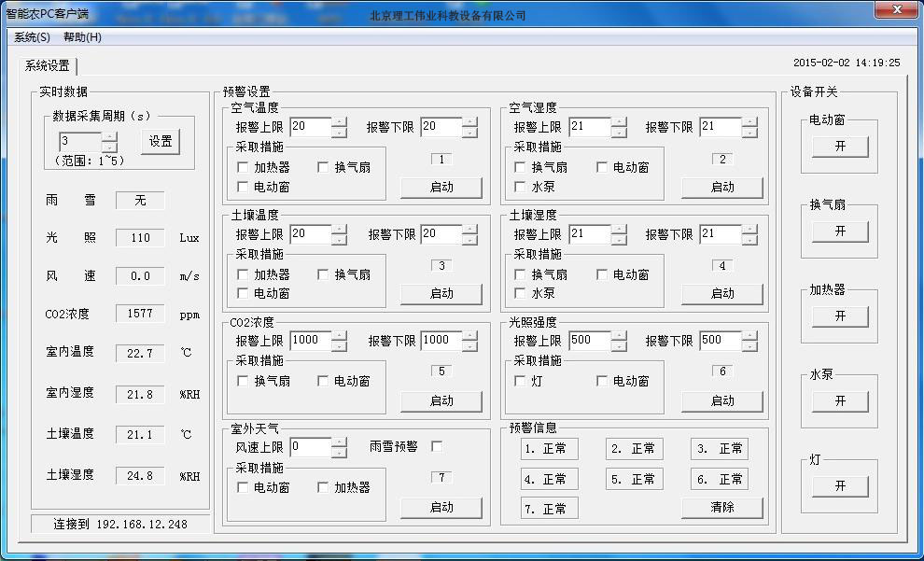924x561 pixels.
Task: Click 清除 in the 预警信息 panel
Action: (721, 508)
